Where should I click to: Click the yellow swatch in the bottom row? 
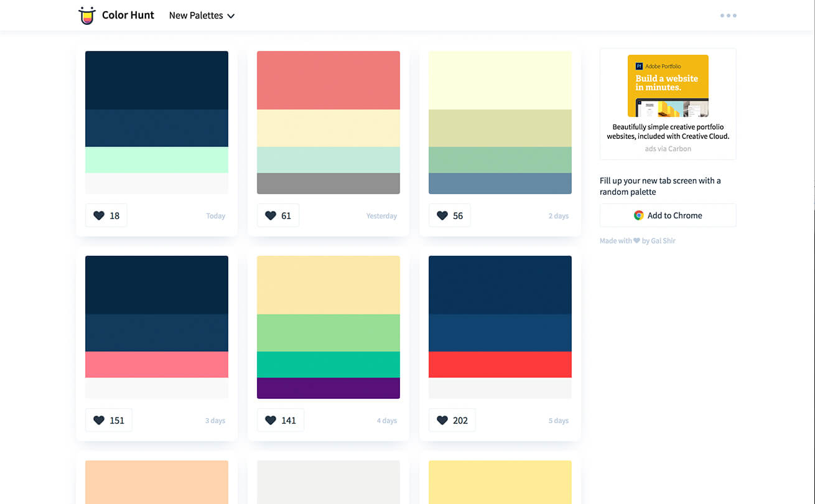[x=500, y=482]
